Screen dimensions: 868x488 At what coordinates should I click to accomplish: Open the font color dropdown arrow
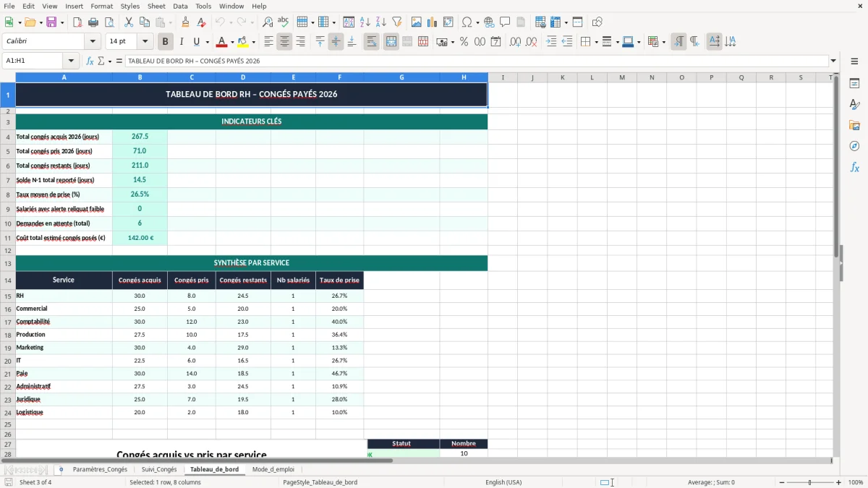[x=232, y=42]
